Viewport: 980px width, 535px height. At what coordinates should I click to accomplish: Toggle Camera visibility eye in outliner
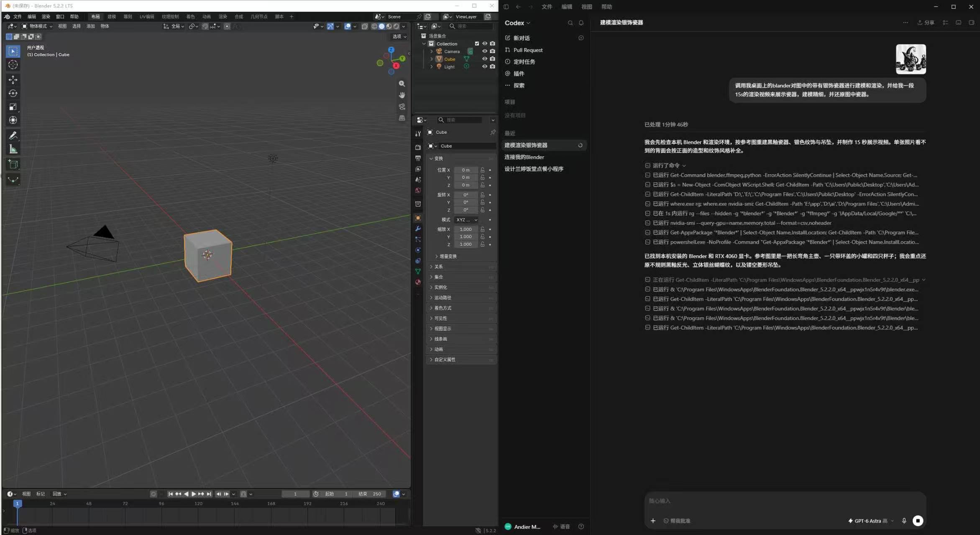485,51
